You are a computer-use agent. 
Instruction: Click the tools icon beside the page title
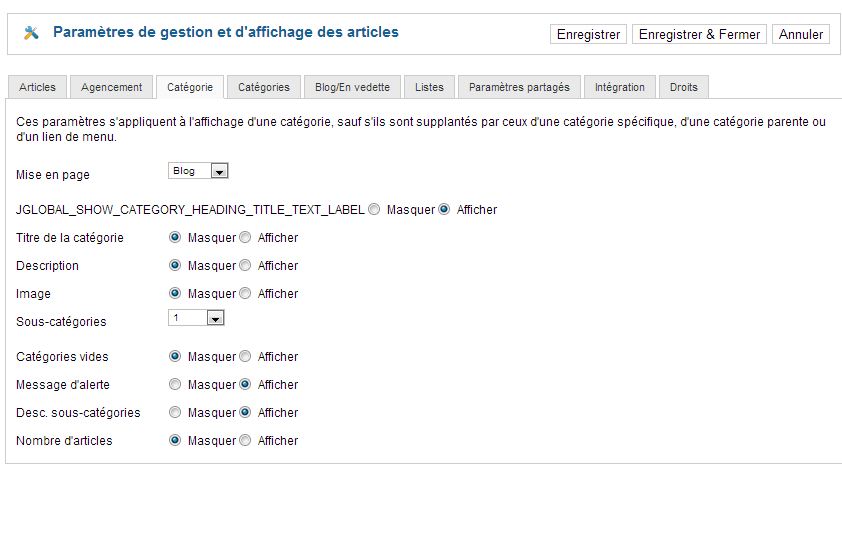pyautogui.click(x=31, y=33)
